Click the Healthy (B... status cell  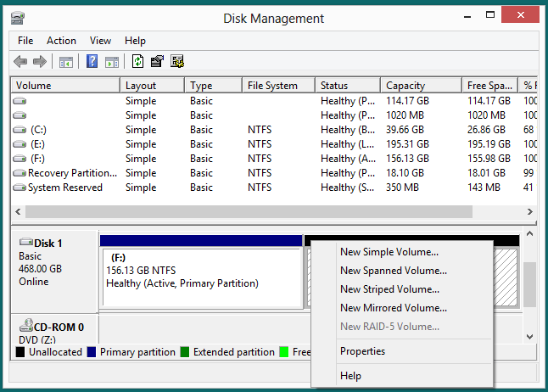pyautogui.click(x=348, y=130)
